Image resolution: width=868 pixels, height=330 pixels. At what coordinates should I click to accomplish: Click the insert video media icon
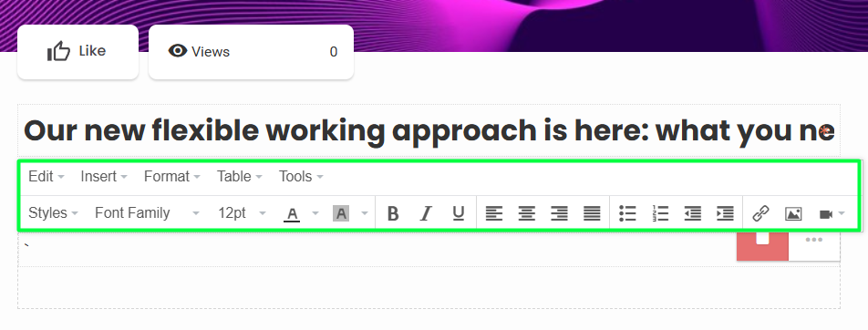pyautogui.click(x=825, y=213)
